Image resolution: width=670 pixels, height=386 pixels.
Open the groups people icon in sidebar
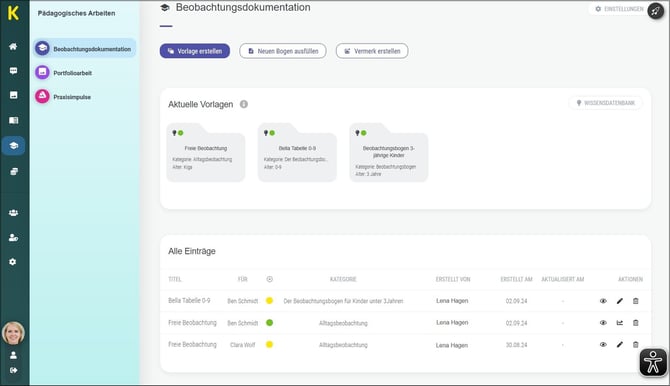click(13, 212)
